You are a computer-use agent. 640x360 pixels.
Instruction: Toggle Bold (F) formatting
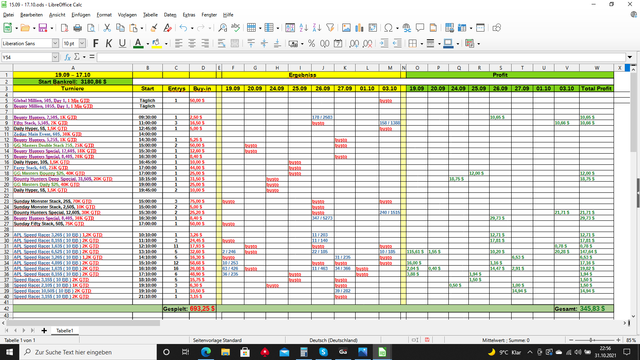coord(96,43)
